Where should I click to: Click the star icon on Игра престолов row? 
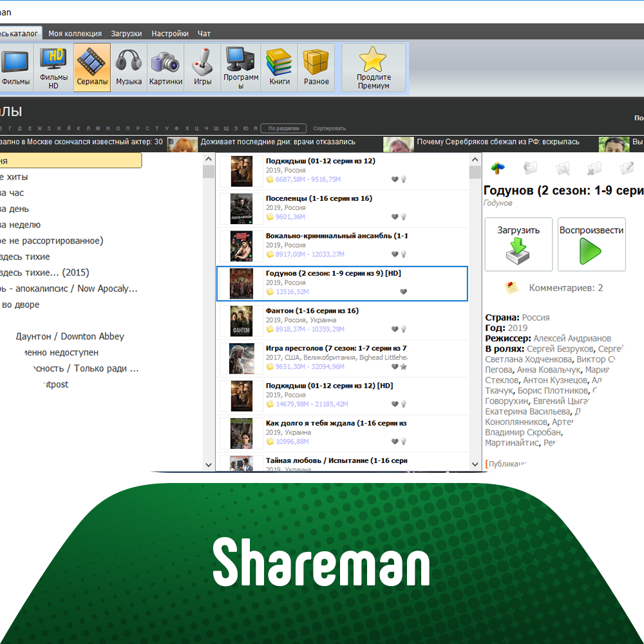(x=404, y=367)
